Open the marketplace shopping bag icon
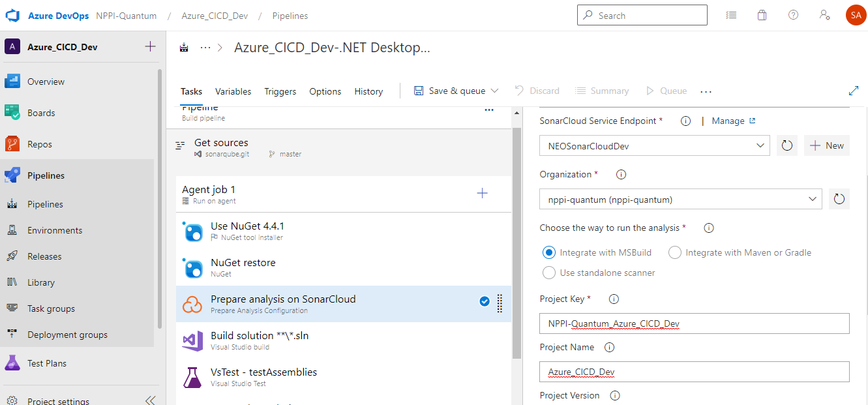 (762, 15)
